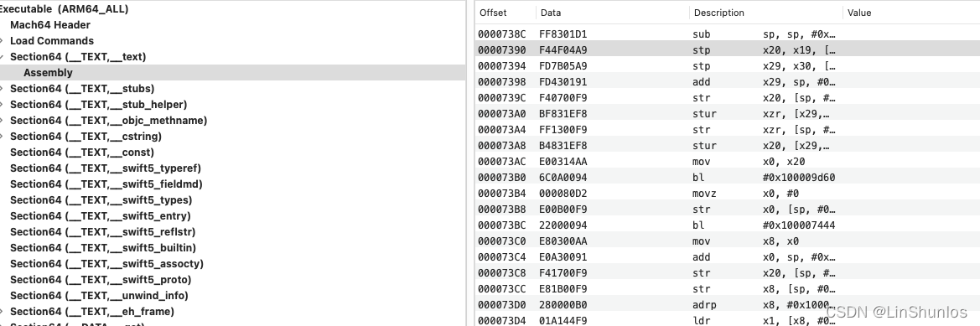
Task: Expand Section64 (__TEXT,__objc_methname)
Action: (x=2, y=121)
